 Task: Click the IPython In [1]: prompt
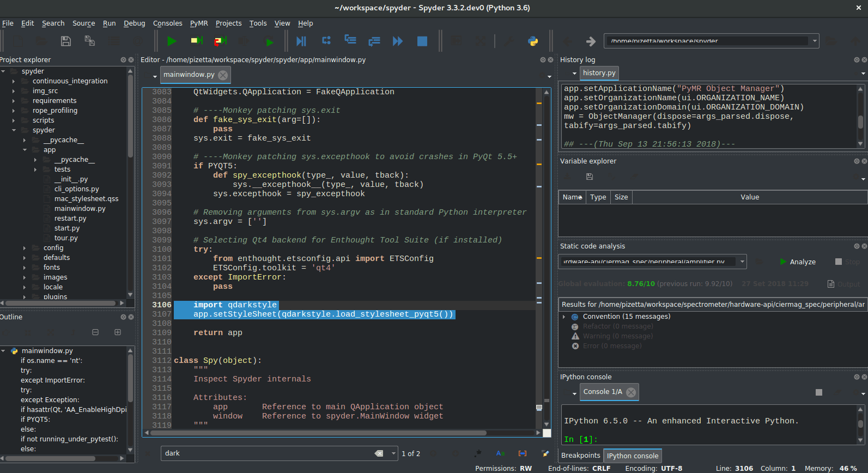point(580,439)
